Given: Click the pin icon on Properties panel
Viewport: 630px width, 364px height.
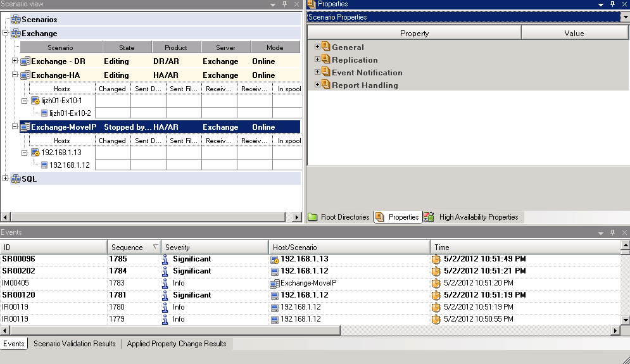Looking at the screenshot, I should [x=612, y=4].
